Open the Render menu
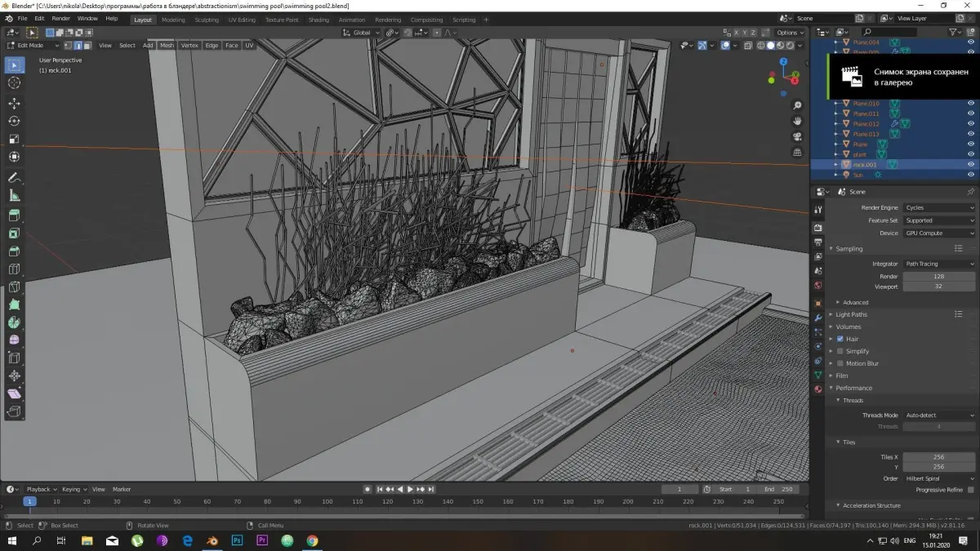This screenshot has height=551, width=980. [x=61, y=18]
